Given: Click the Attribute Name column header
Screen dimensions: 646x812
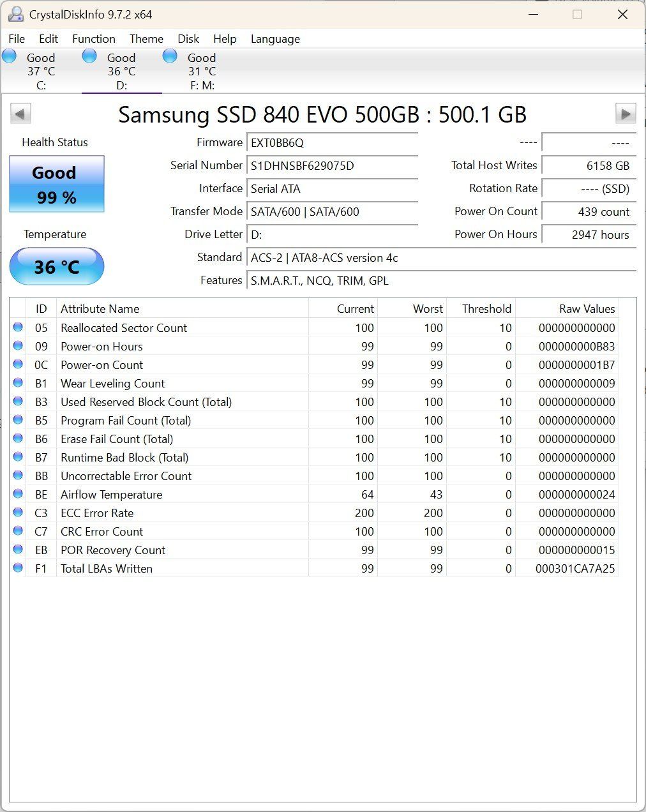Looking at the screenshot, I should pos(183,309).
